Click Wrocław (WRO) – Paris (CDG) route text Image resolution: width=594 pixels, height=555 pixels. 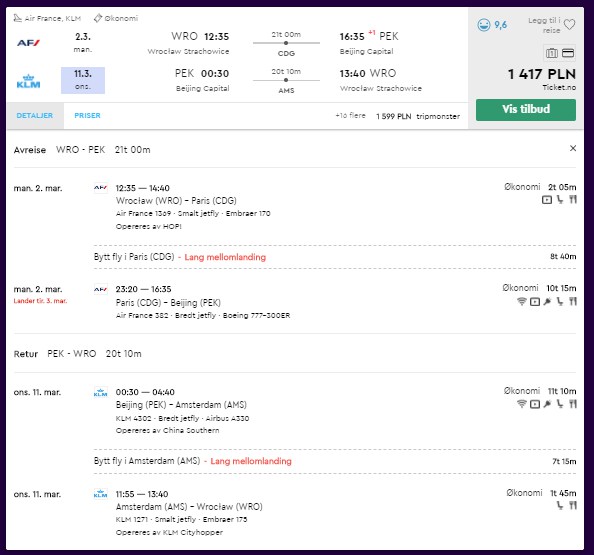click(x=176, y=200)
